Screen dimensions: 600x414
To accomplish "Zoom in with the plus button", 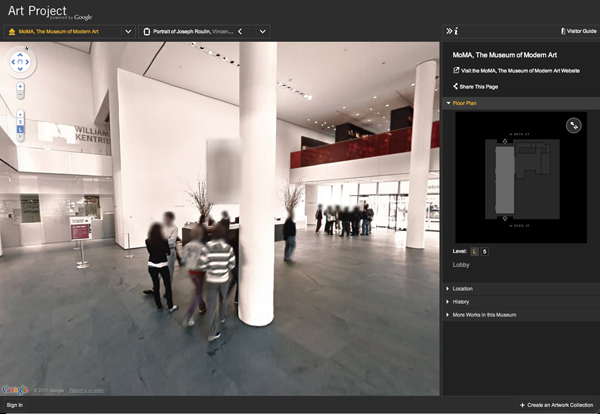I will coord(20,86).
